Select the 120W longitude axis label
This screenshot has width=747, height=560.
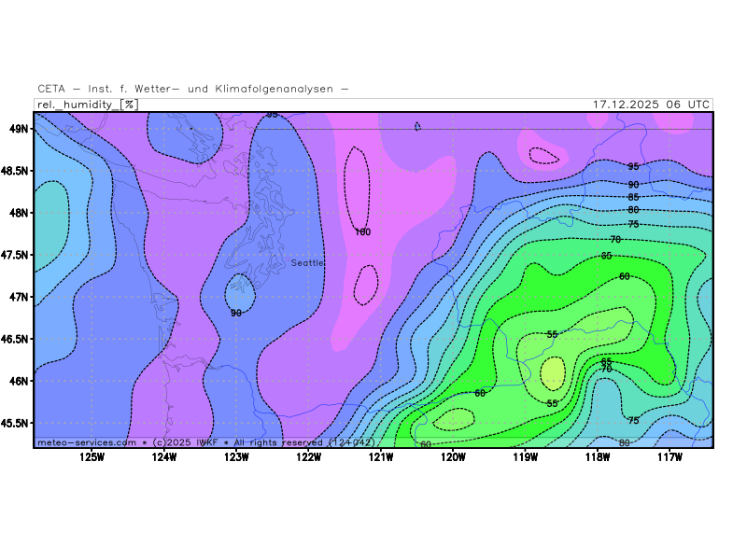453,456
